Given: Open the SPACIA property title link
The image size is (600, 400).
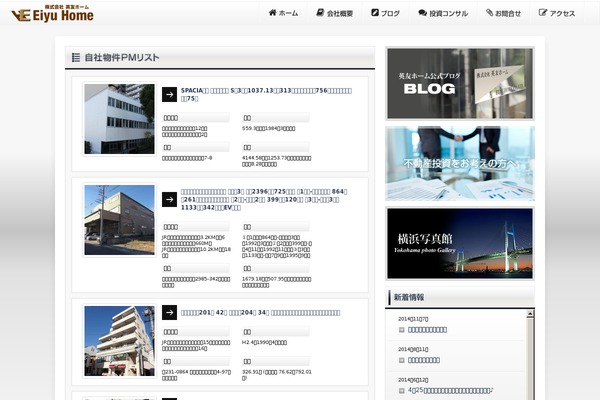Looking at the screenshot, I should click(x=266, y=95).
